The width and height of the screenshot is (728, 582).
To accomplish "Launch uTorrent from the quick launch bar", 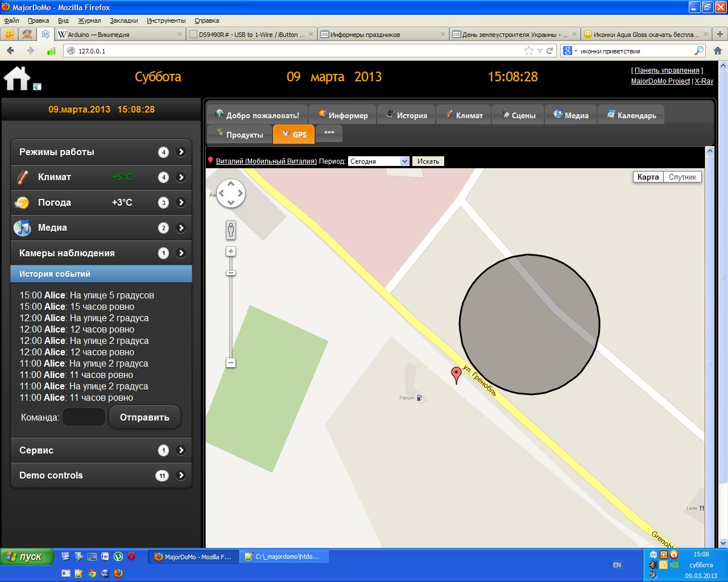I will point(118,556).
